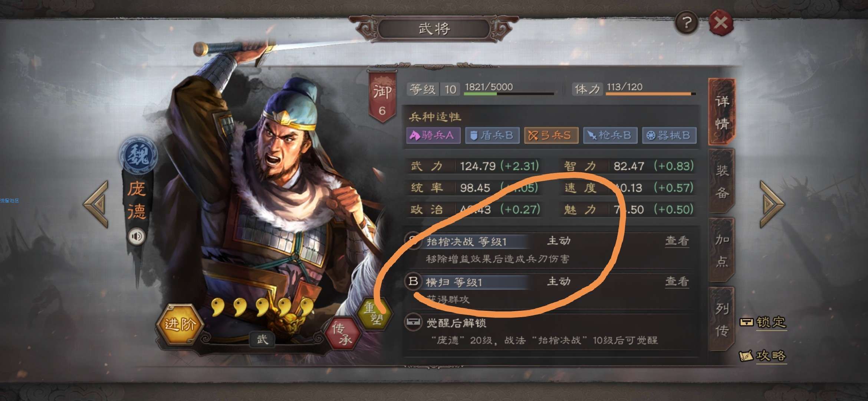Go to the next general arrow
This screenshot has height=401, width=868.
772,204
